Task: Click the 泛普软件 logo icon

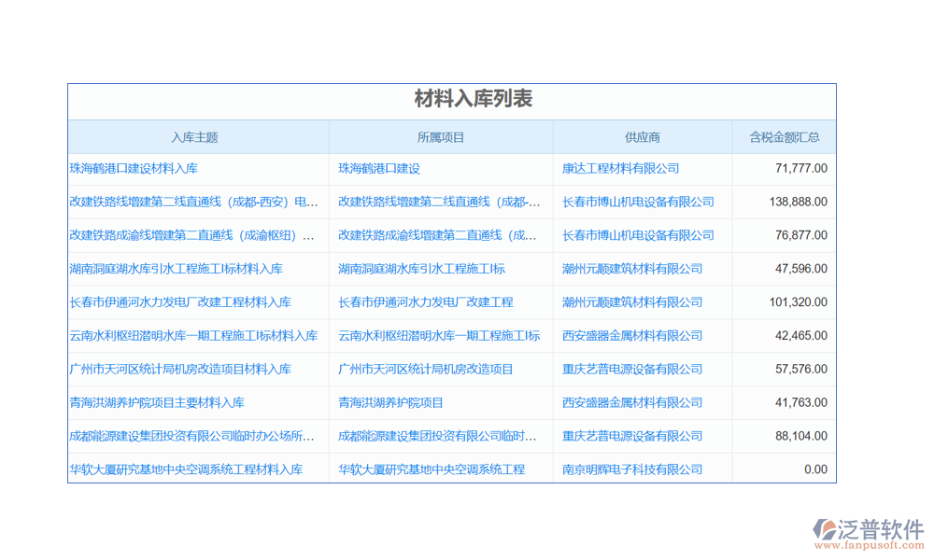Action: click(826, 530)
